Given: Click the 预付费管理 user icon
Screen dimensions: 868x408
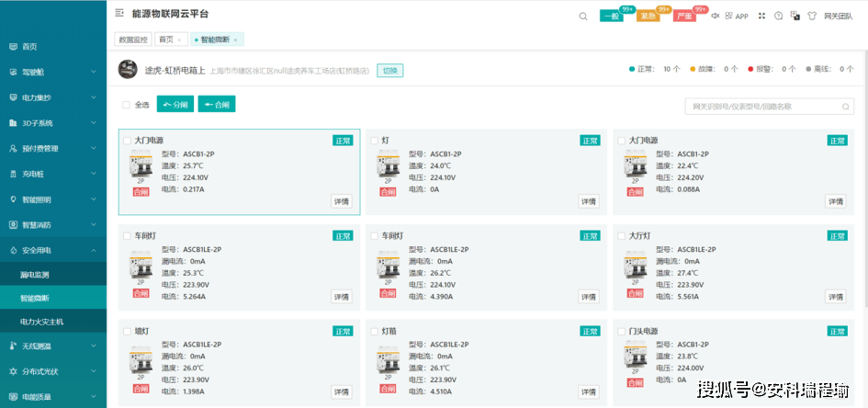Looking at the screenshot, I should pyautogui.click(x=13, y=148).
